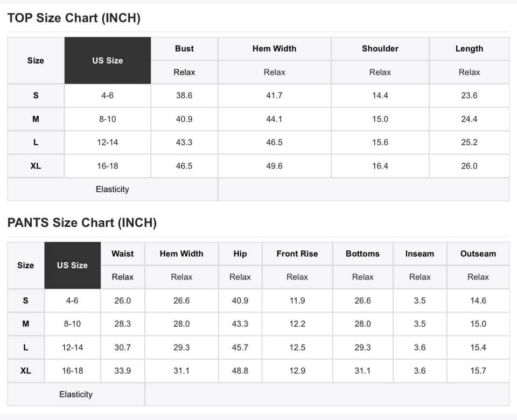The image size is (517, 420).
Task: Click the Waist column header
Action: pos(123,254)
